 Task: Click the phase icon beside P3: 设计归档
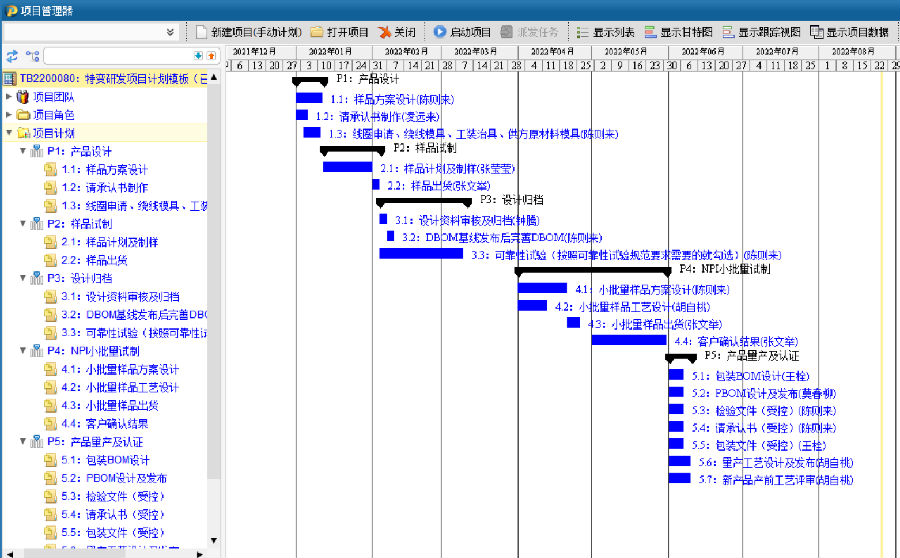point(37,278)
